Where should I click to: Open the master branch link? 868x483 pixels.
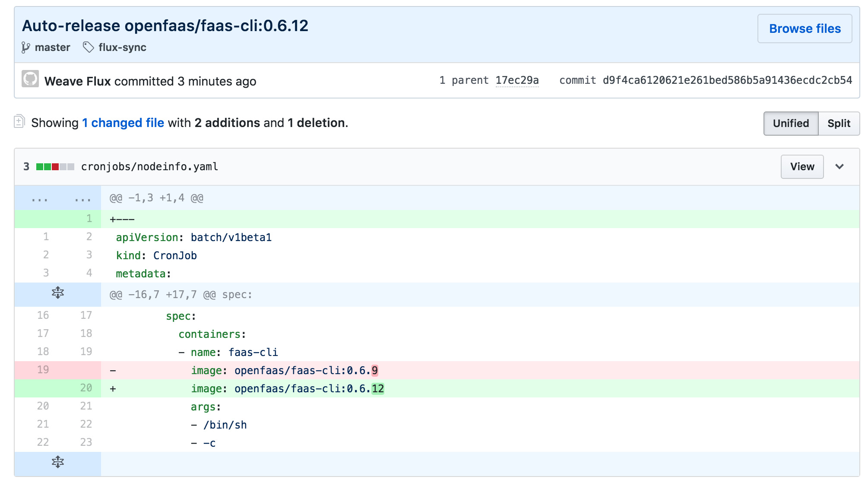pyautogui.click(x=52, y=48)
